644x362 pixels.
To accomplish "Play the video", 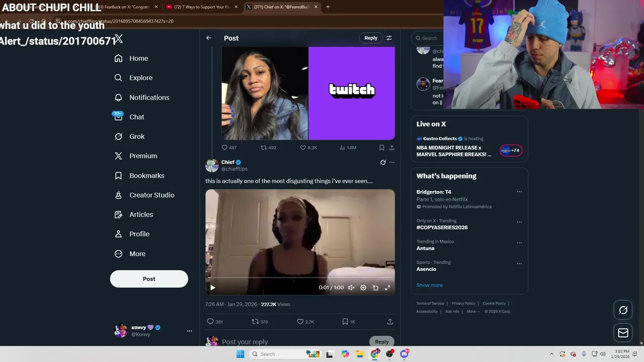I will (x=212, y=288).
